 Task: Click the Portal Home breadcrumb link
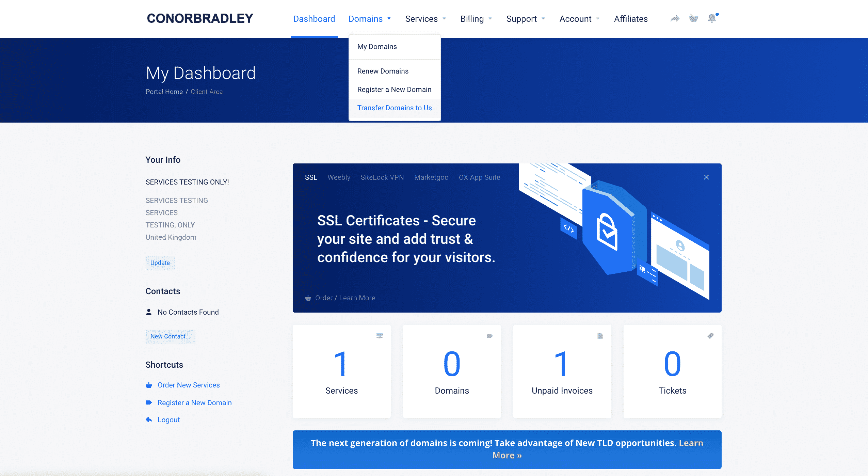[164, 92]
